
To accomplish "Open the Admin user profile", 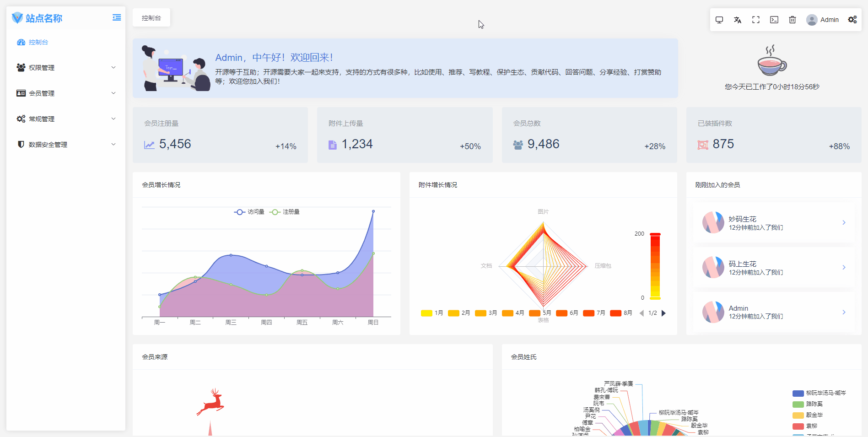I will tap(823, 20).
